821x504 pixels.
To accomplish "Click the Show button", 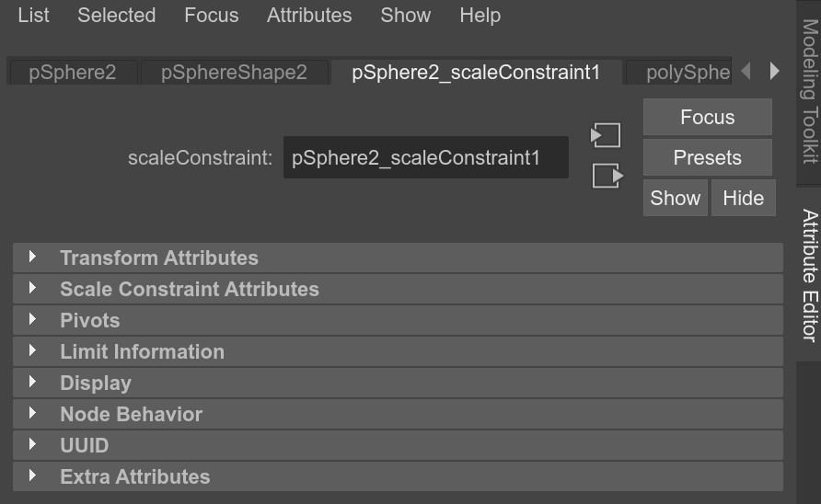I will pyautogui.click(x=675, y=198).
